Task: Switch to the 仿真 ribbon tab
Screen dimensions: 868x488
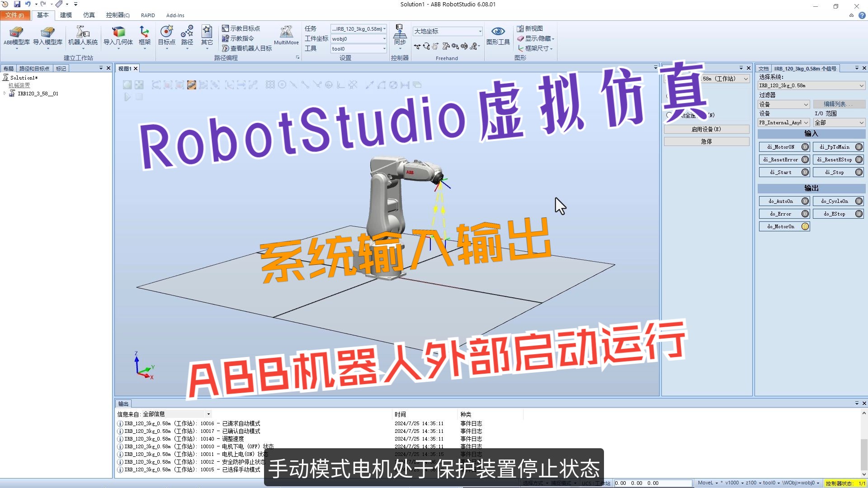Action: (x=89, y=15)
